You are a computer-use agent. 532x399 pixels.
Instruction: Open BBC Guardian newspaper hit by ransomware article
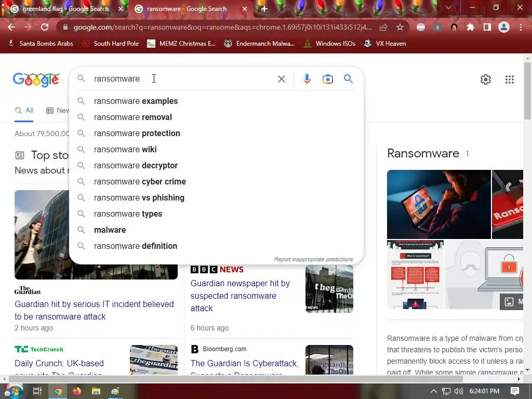point(240,296)
